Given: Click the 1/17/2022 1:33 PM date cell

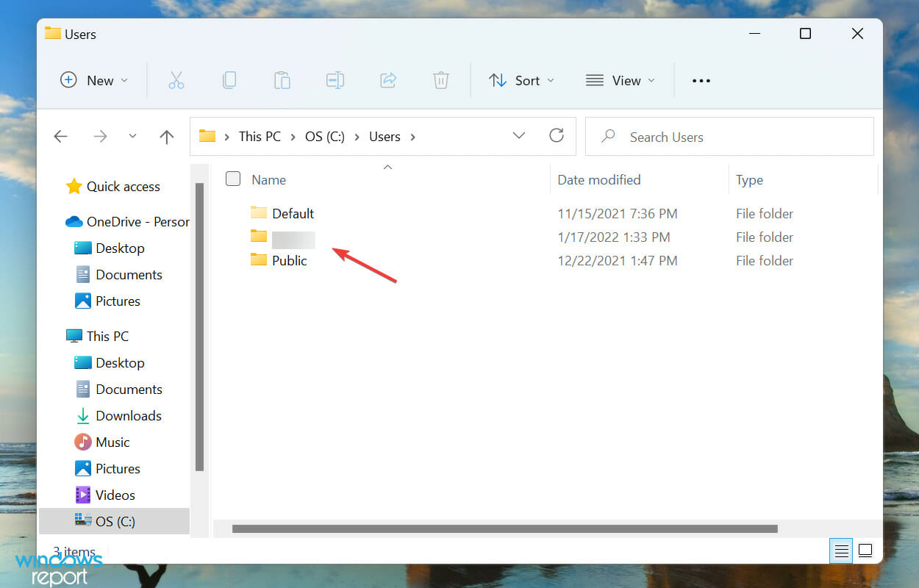Looking at the screenshot, I should pyautogui.click(x=614, y=237).
